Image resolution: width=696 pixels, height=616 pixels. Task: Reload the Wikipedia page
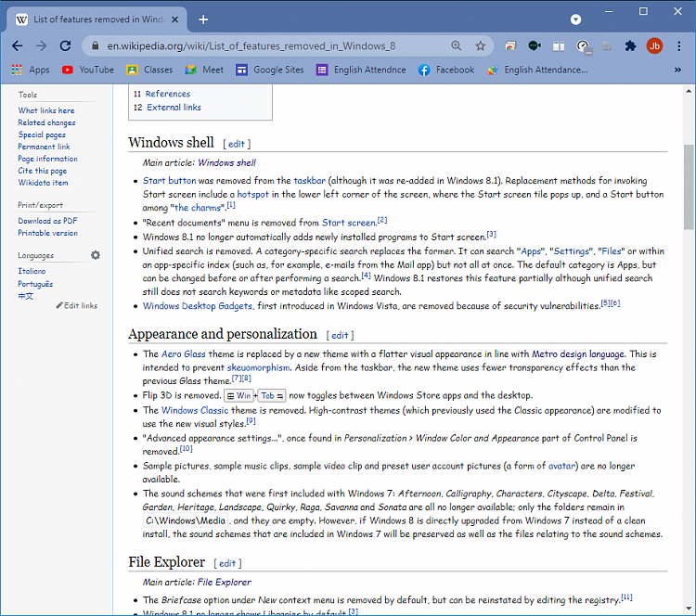tap(65, 45)
